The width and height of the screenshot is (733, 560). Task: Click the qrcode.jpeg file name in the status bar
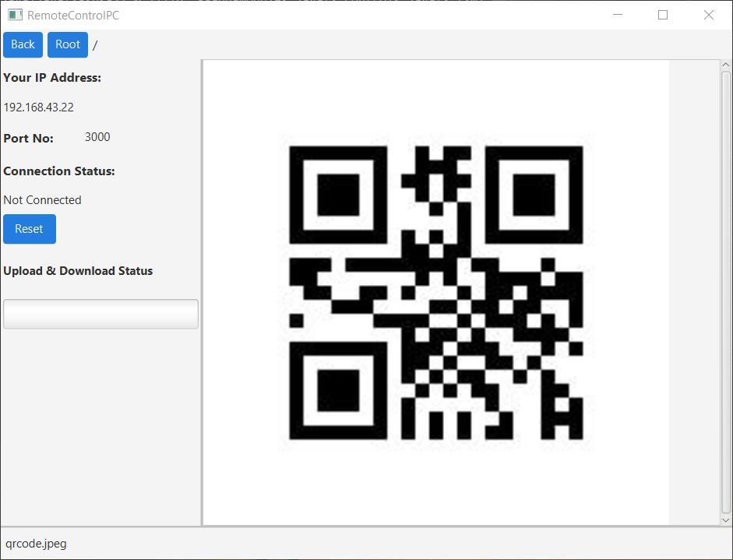[x=36, y=544]
